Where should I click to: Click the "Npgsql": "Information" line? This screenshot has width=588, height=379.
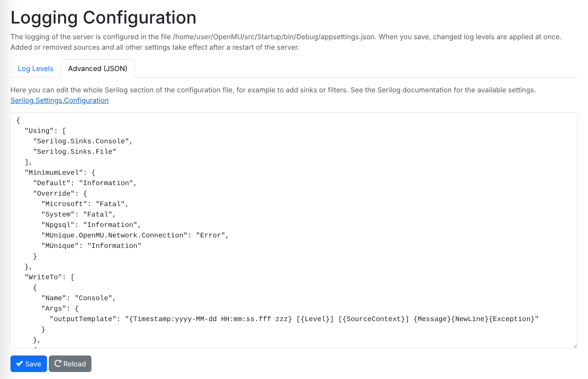point(91,225)
